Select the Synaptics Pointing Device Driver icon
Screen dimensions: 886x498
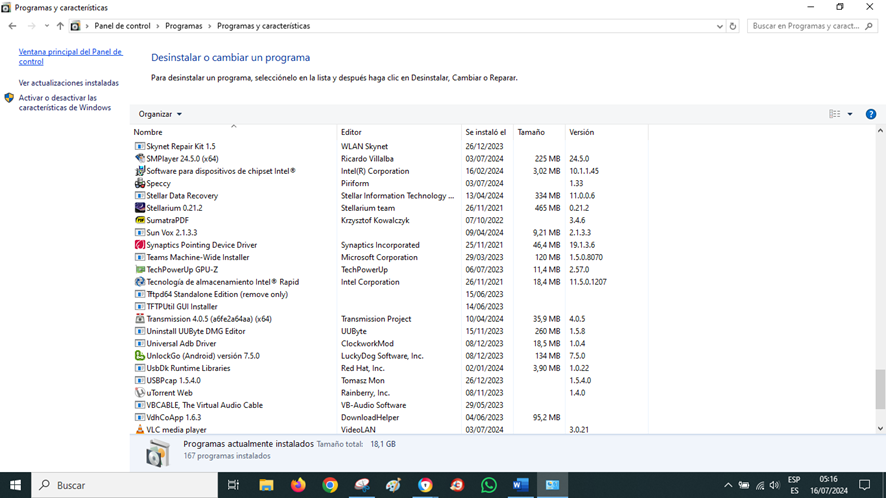tap(140, 245)
